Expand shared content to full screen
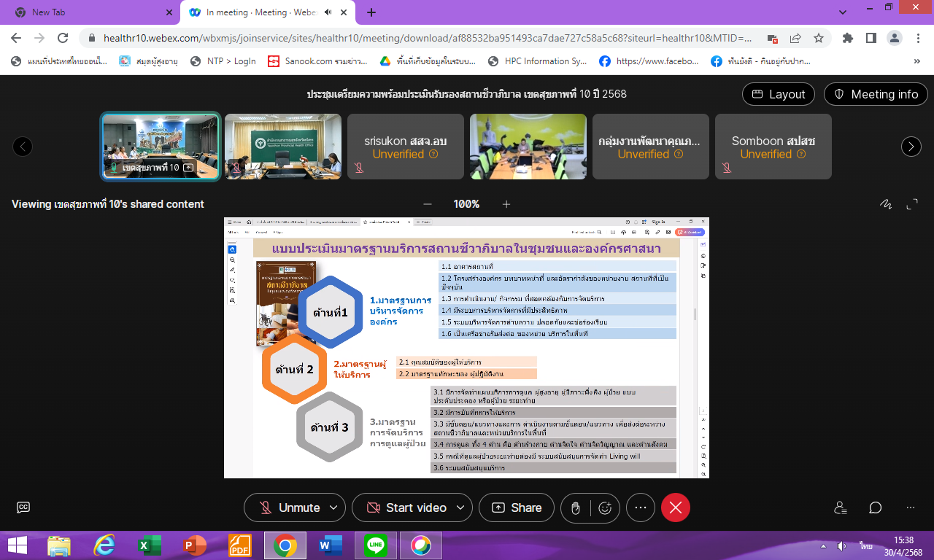This screenshot has height=560, width=934. point(912,204)
